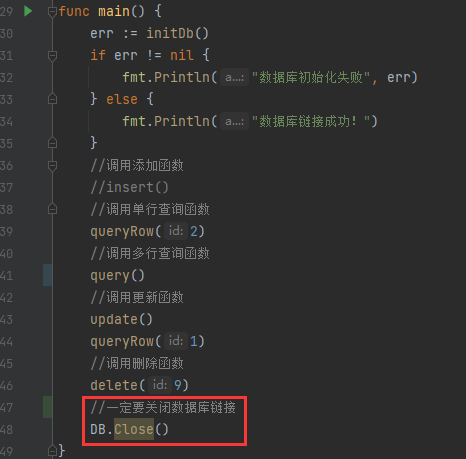Click the query() call on line 41
This screenshot has width=466, height=459.
click(117, 275)
